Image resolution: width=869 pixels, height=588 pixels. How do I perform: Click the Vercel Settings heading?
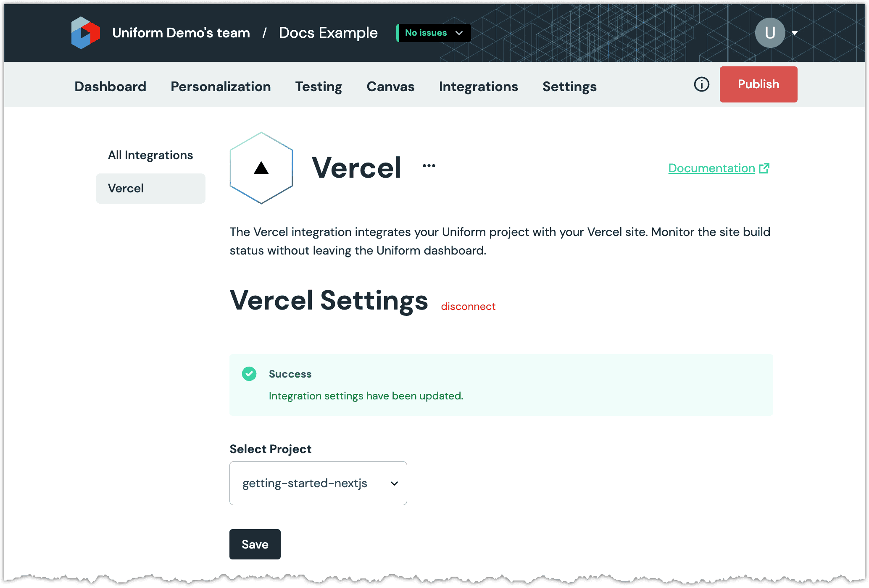(329, 301)
